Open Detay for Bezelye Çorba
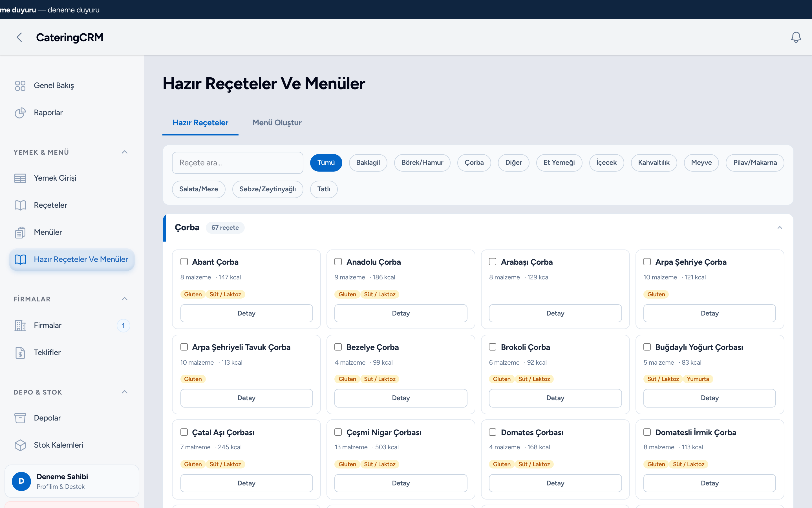This screenshot has height=508, width=812. pyautogui.click(x=401, y=398)
